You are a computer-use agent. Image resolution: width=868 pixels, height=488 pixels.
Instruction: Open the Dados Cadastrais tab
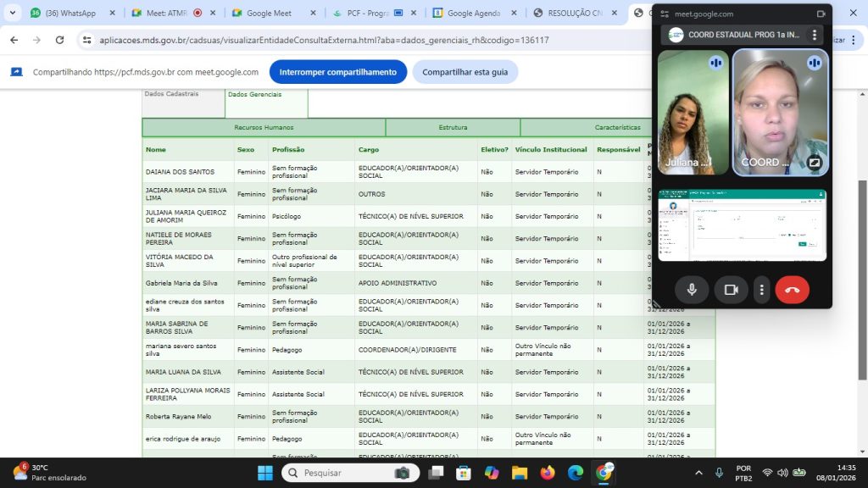tap(171, 94)
